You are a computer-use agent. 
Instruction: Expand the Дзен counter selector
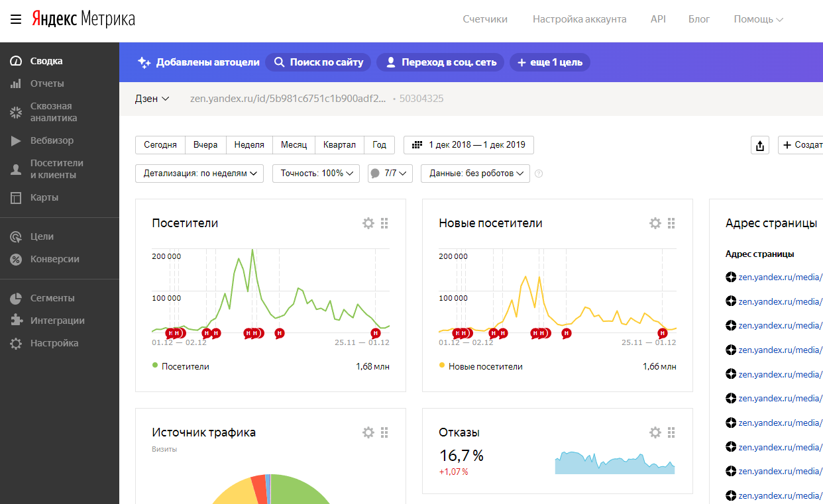152,99
